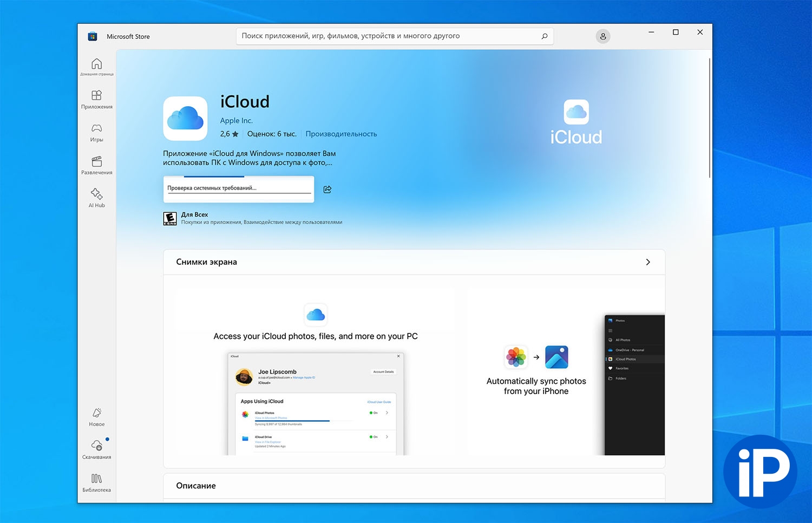This screenshot has height=523, width=812.
Task: Click the share icon next to install bar
Action: (327, 189)
